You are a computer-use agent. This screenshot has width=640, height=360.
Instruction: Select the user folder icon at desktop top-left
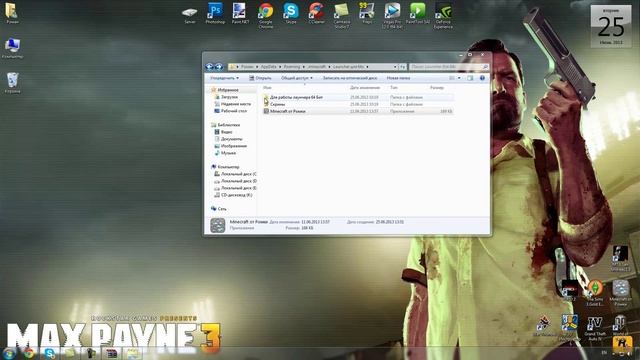11,13
